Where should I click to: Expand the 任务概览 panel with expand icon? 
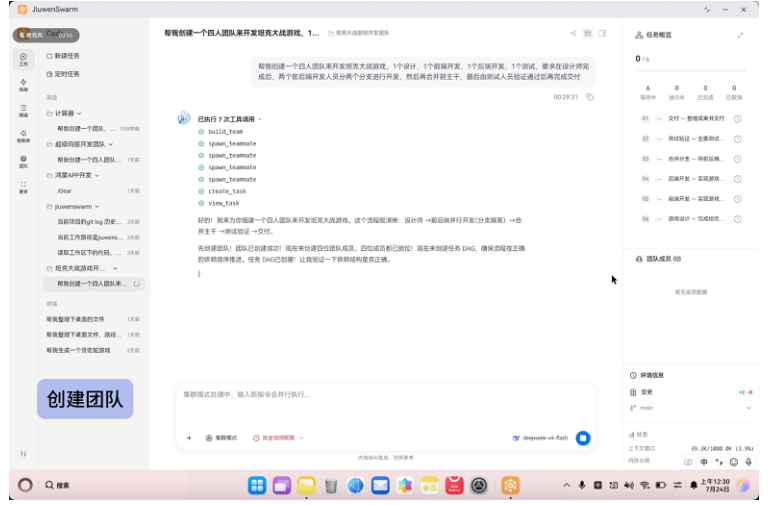tap(740, 35)
